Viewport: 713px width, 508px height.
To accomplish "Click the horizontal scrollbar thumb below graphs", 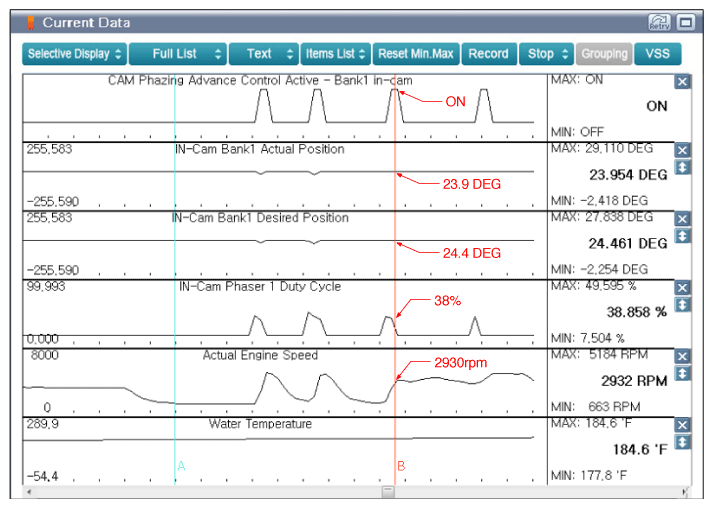I will pyautogui.click(x=388, y=492).
